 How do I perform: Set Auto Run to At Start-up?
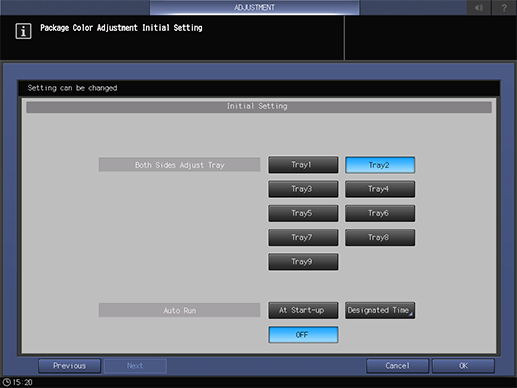click(x=303, y=310)
